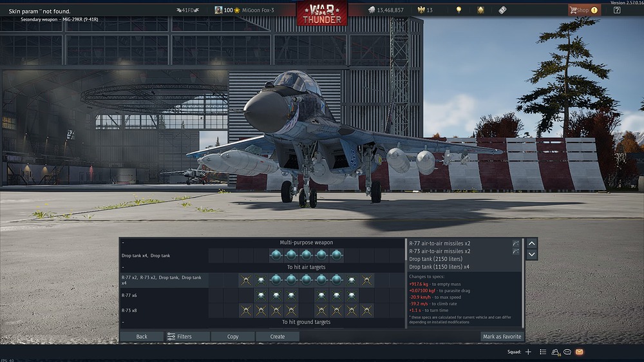Select R-77 x2, R-73 x2, Drop tank preset

pos(164,280)
